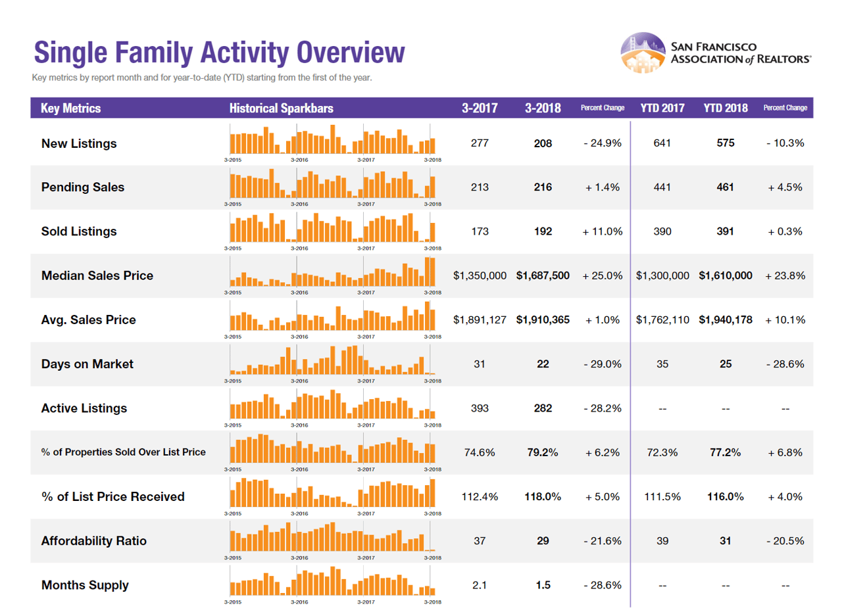The height and width of the screenshot is (616, 842).
Task: Click the $1,940,178 YTD 2018 average price
Action: click(726, 320)
